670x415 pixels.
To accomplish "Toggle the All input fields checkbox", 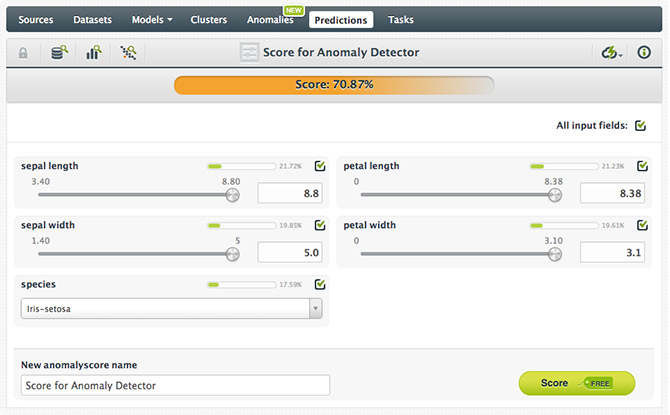I will pos(641,126).
